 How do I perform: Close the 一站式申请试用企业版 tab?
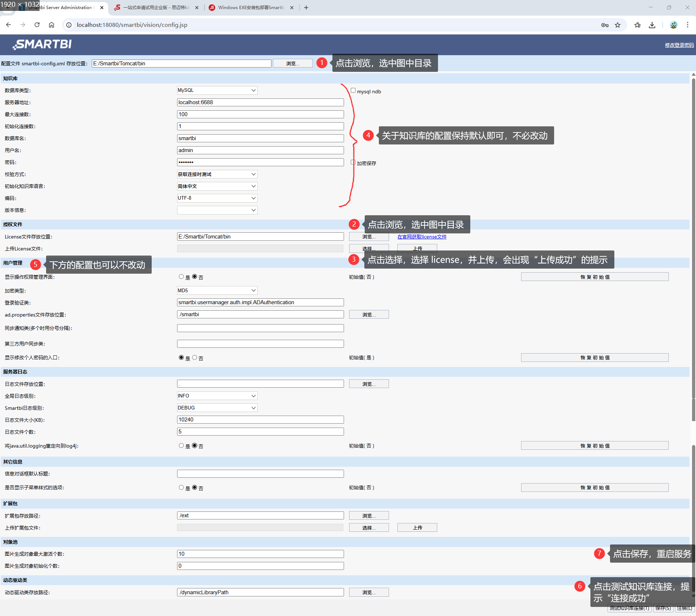point(197,7)
